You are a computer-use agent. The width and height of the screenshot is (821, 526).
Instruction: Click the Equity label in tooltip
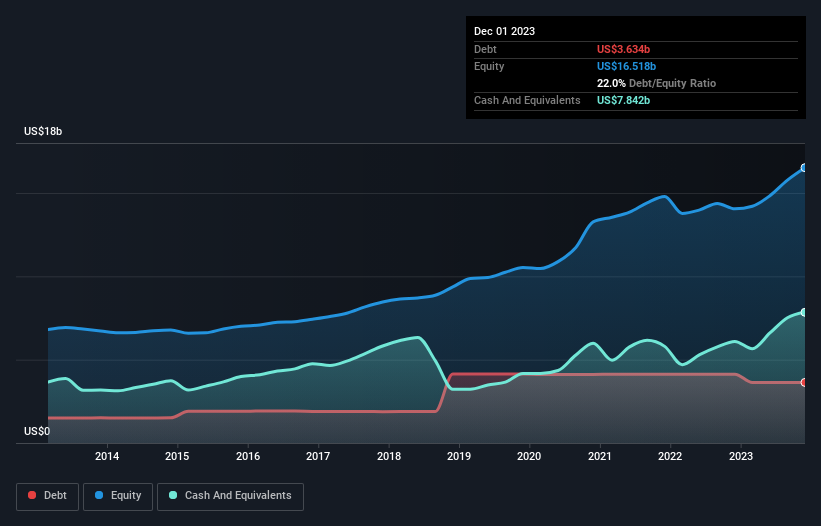pos(489,66)
